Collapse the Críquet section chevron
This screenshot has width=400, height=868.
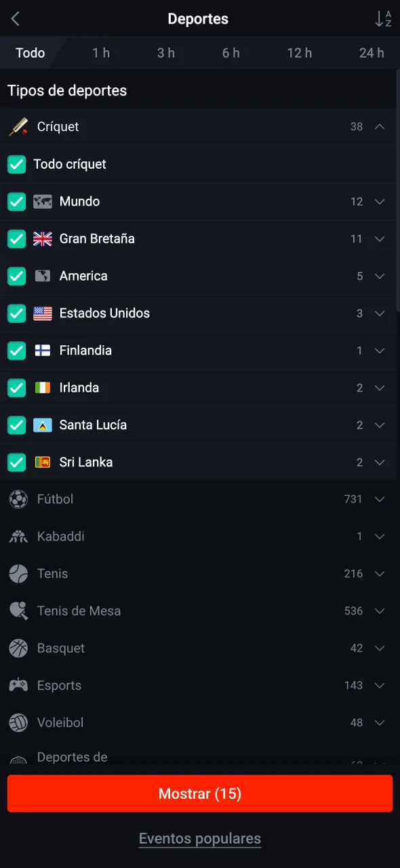point(380,127)
